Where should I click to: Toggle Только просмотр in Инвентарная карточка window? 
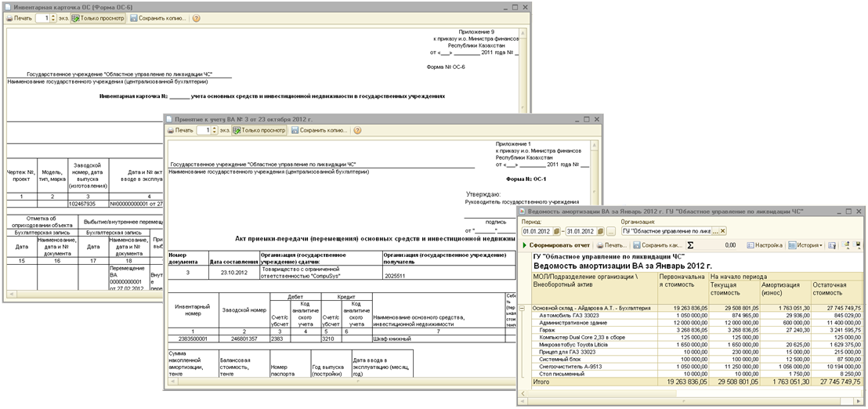[99, 18]
